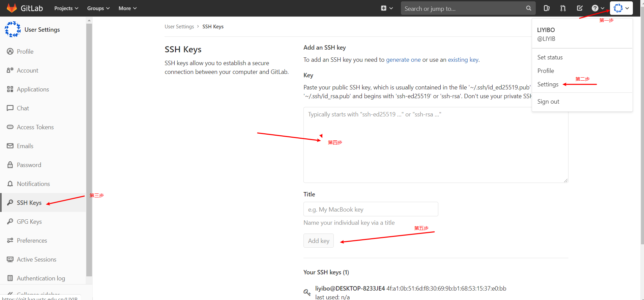Click the Account icon in sidebar
This screenshot has width=644, height=300.
click(x=10, y=70)
